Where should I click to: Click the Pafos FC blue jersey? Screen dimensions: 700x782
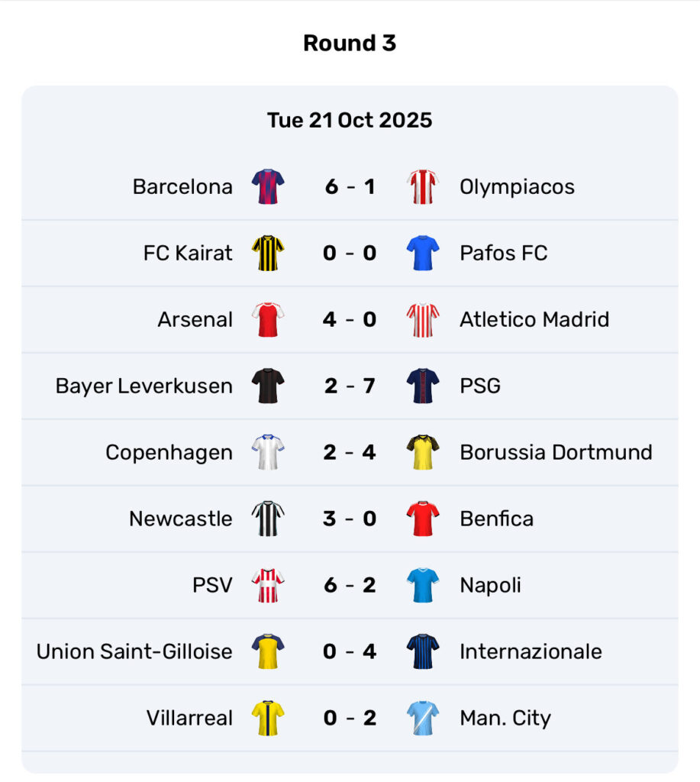pos(423,254)
